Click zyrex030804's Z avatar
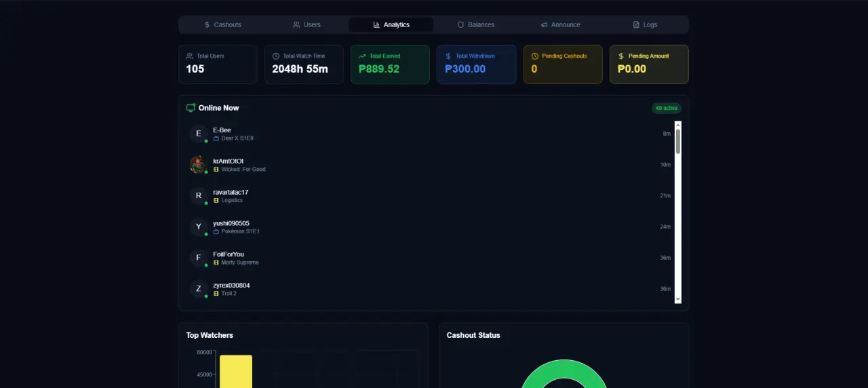 199,289
